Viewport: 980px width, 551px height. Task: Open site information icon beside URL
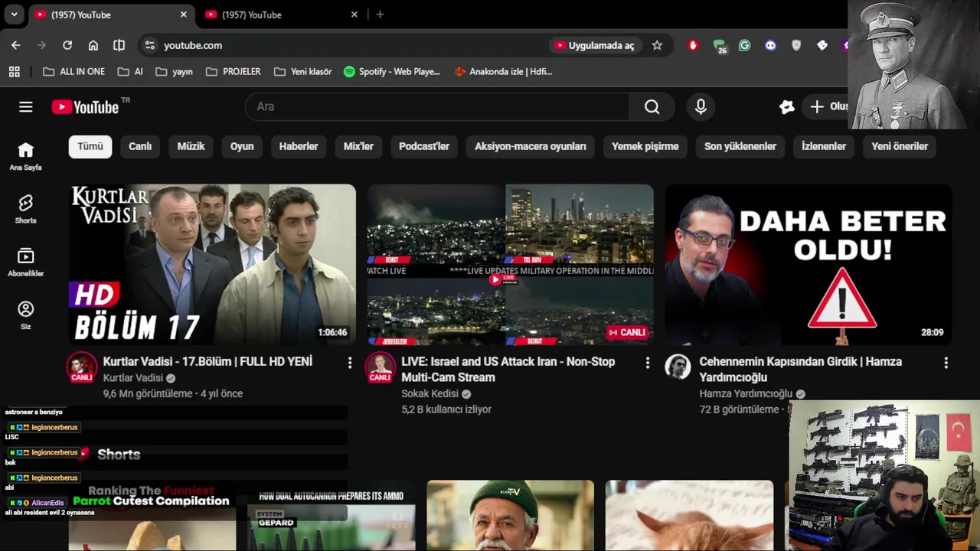(x=149, y=45)
